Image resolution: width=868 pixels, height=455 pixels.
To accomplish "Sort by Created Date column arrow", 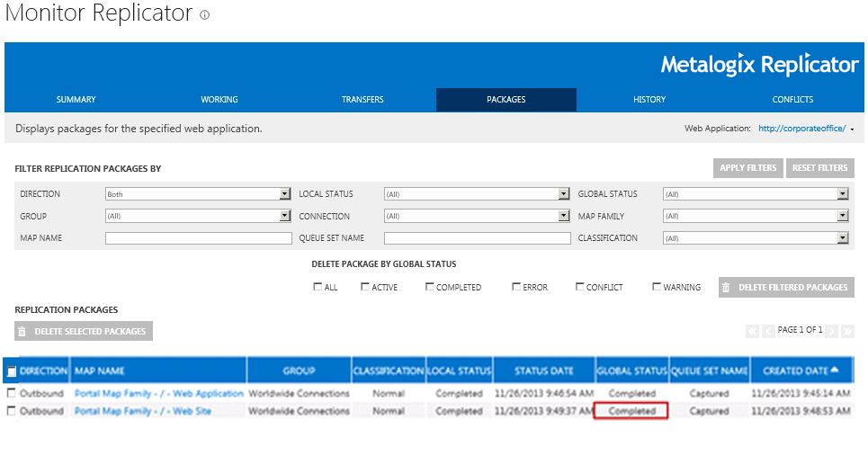I will 836,370.
